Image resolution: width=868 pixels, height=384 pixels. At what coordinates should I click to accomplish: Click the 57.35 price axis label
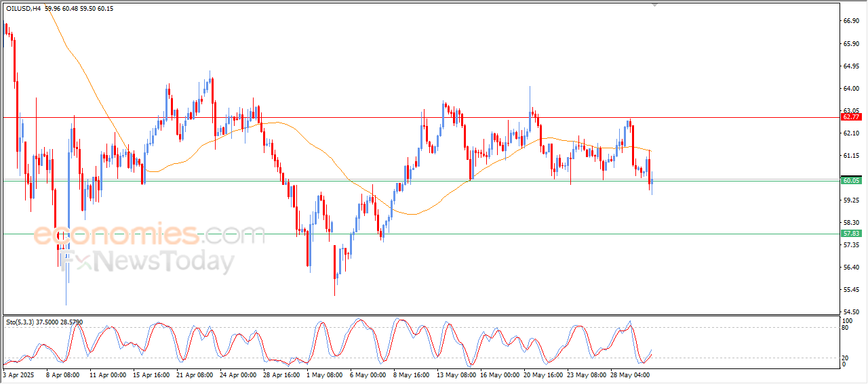coord(851,244)
